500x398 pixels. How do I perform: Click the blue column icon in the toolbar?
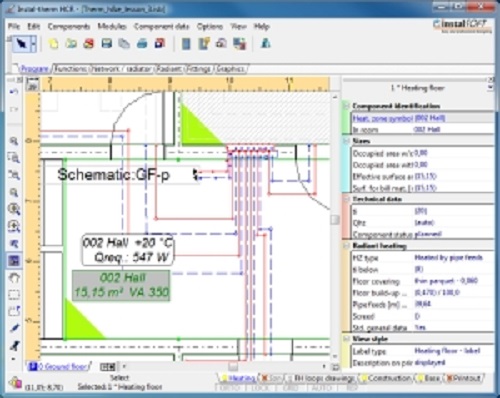click(x=186, y=44)
